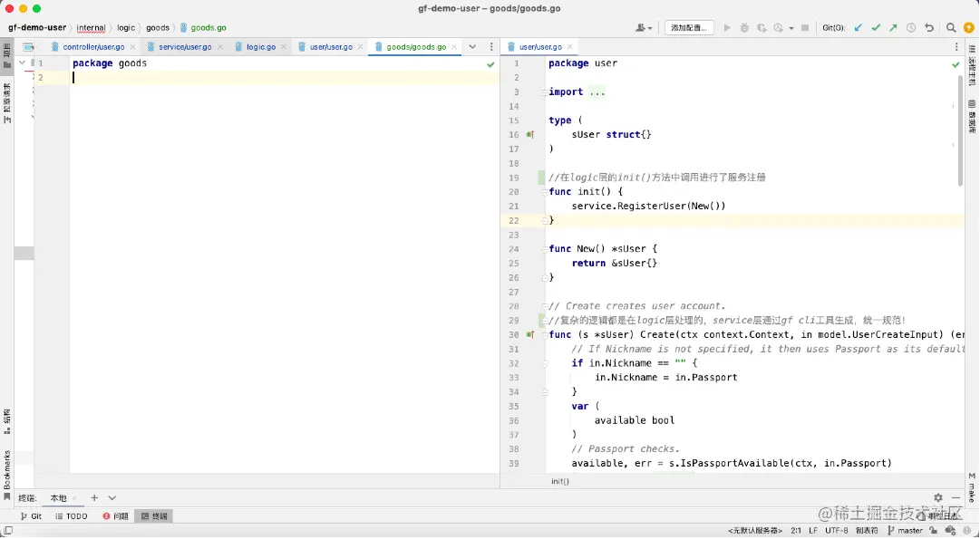
Task: Select goods/goods.go tab
Action: 416,47
